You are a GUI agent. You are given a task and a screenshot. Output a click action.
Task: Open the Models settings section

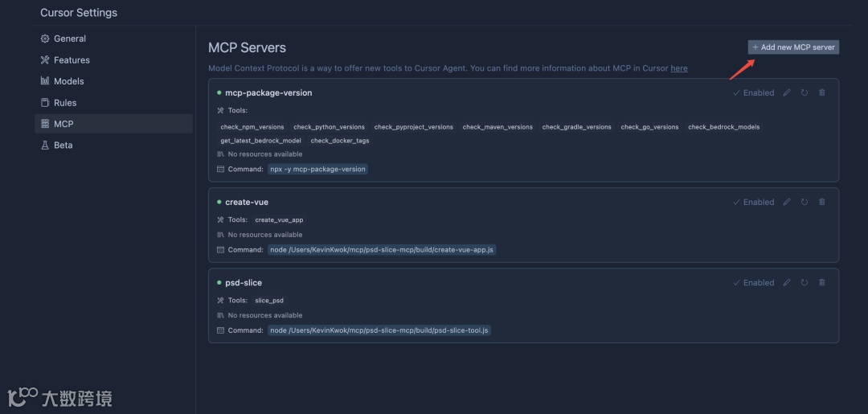[113, 81]
